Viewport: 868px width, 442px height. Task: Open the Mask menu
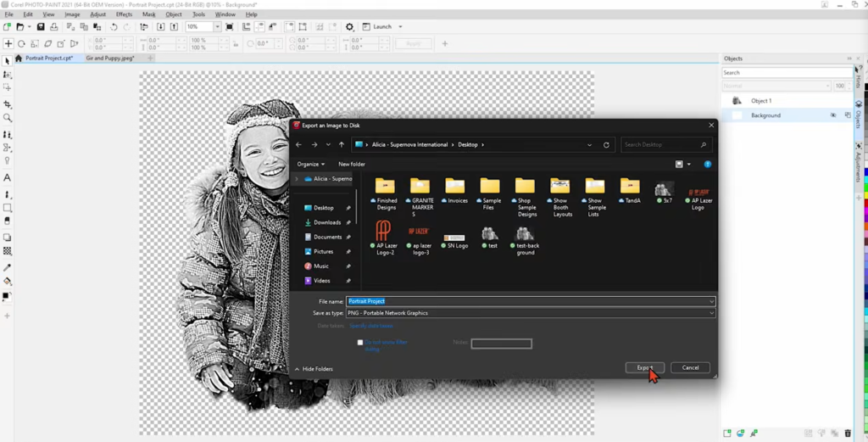pyautogui.click(x=149, y=14)
